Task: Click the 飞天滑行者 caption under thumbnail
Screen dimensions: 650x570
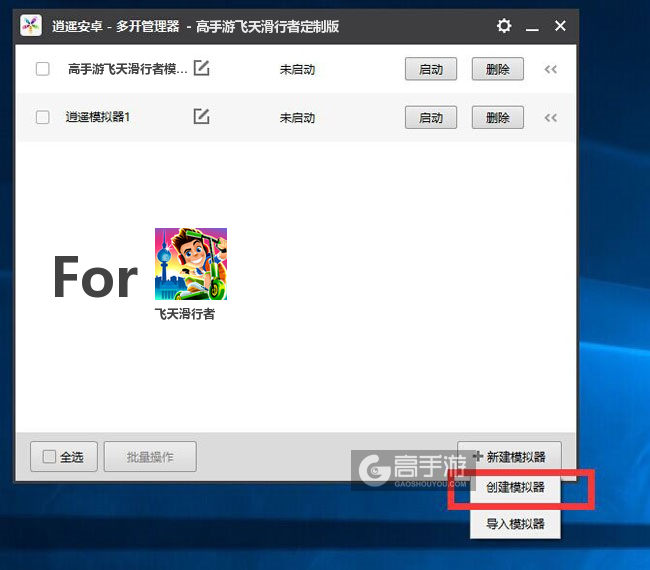Action: [x=185, y=314]
